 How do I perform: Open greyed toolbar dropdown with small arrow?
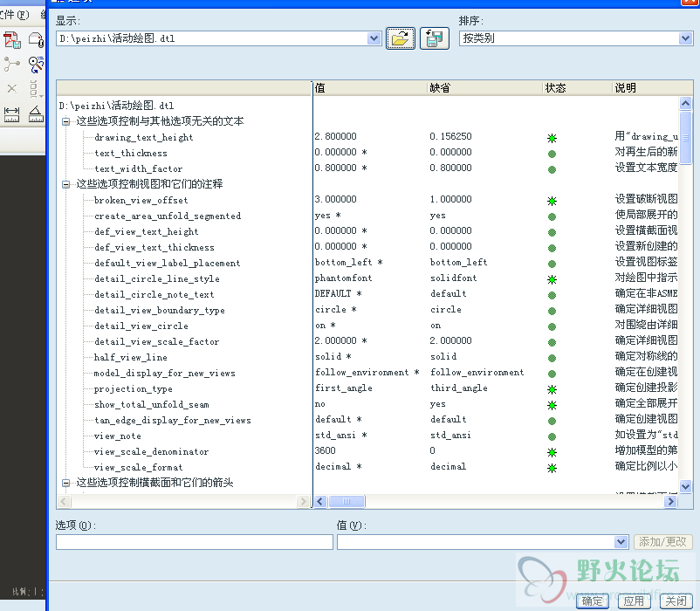35,89
